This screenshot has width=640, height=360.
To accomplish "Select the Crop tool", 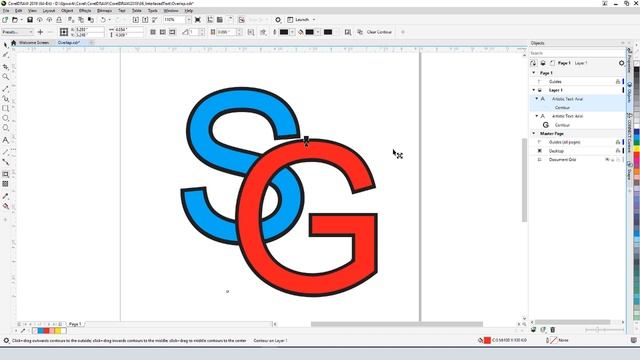I will pyautogui.click(x=5, y=67).
